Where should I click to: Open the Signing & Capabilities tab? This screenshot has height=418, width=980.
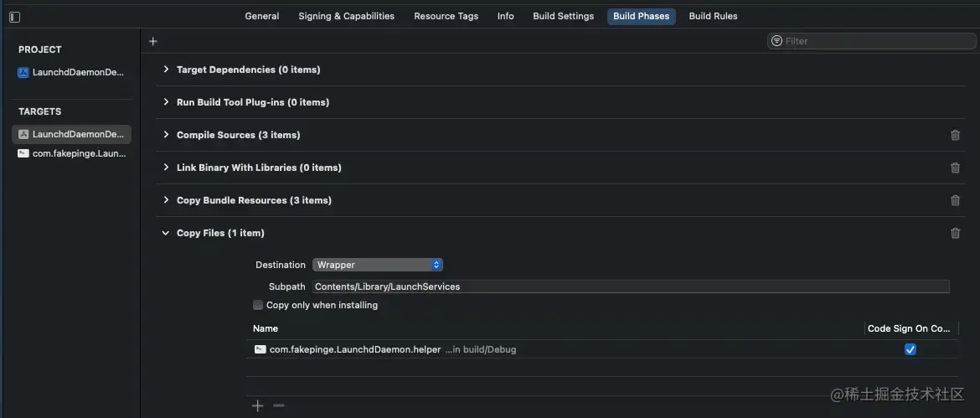[x=346, y=16]
